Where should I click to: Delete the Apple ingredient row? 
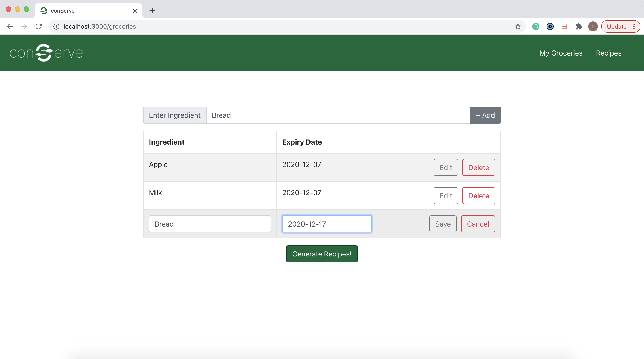pyautogui.click(x=478, y=167)
